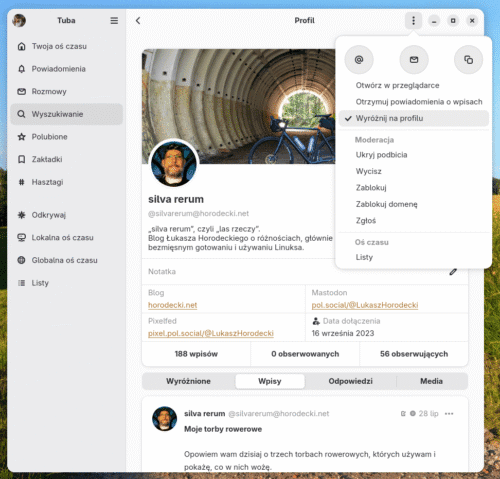The width and height of the screenshot is (500, 479).
Task: Click profile handle under silva rerum name
Action: point(198,213)
